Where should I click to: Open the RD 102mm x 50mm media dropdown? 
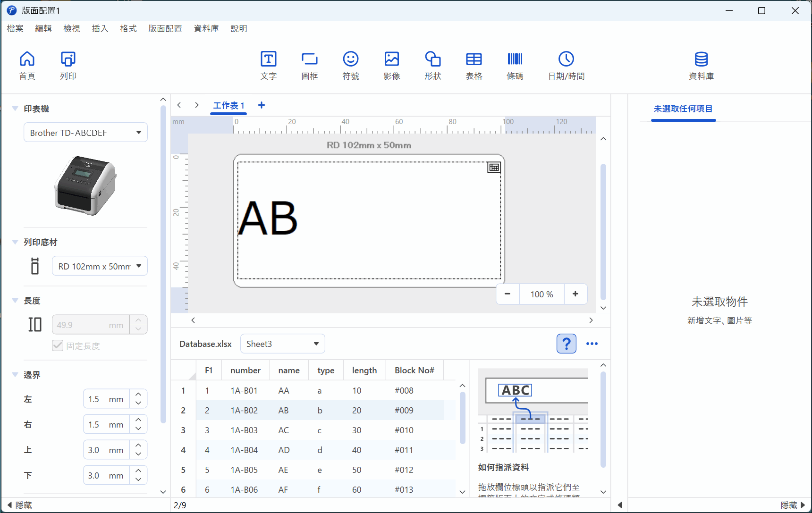[100, 266]
